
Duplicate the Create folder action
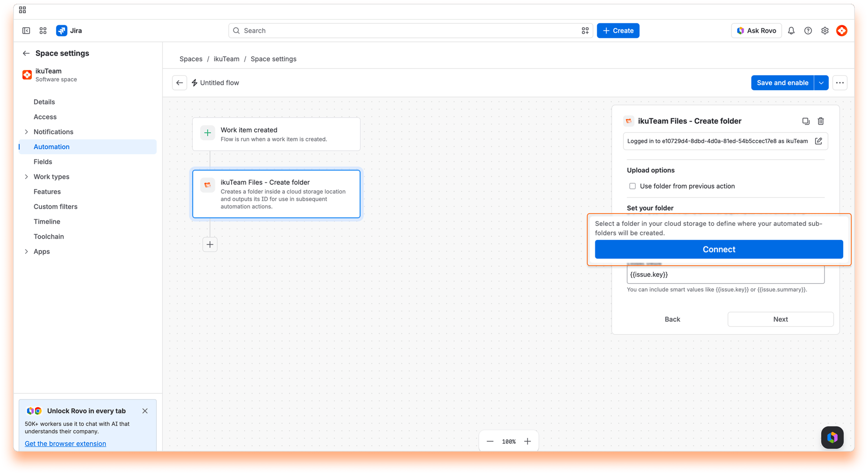tap(806, 121)
